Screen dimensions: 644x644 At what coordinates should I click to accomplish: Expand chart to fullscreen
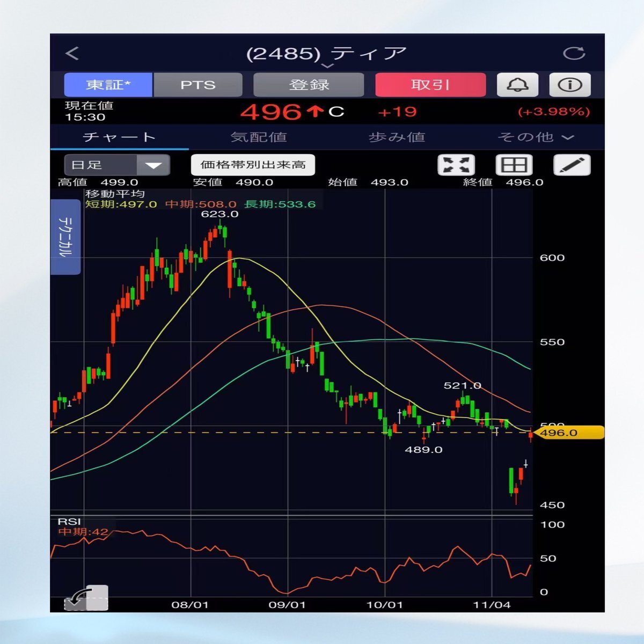coord(456,165)
